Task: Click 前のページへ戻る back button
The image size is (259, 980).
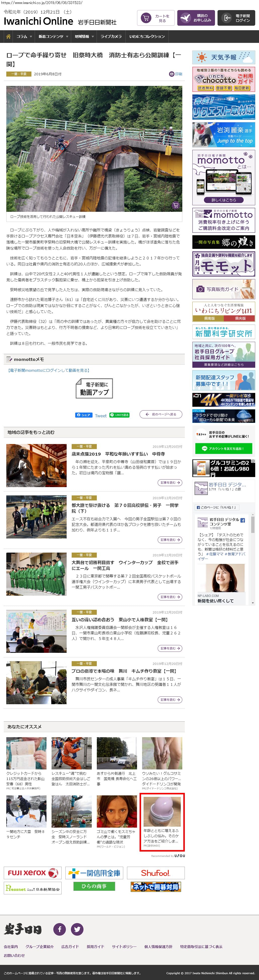Action: [x=161, y=414]
